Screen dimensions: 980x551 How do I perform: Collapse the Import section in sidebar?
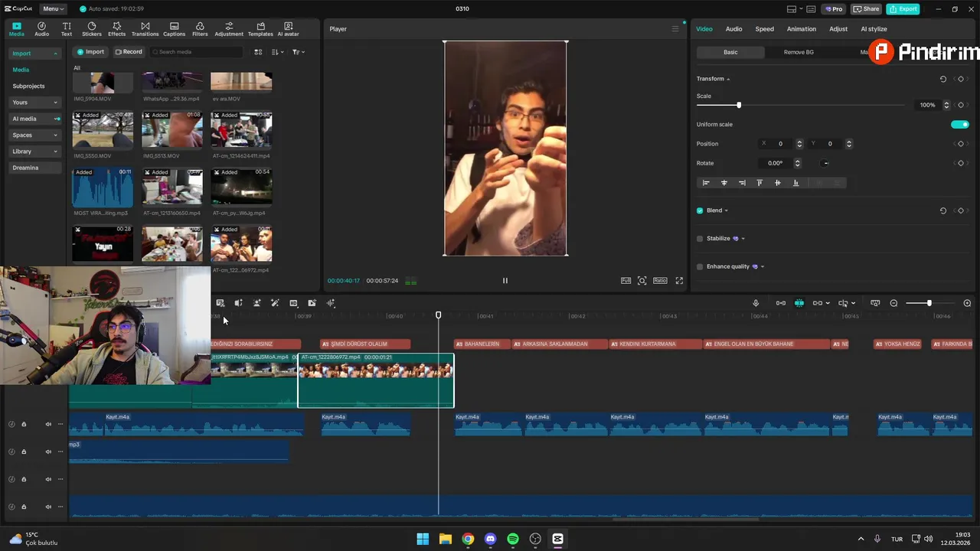[55, 54]
